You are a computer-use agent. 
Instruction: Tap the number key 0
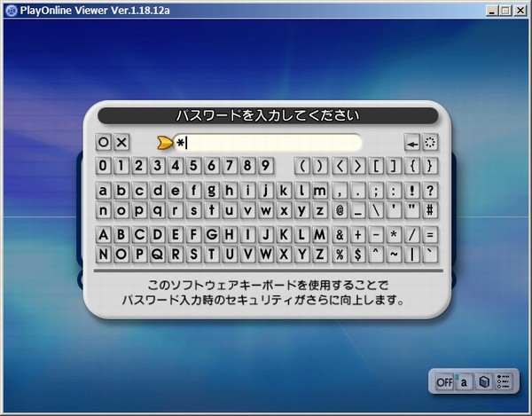click(103, 166)
